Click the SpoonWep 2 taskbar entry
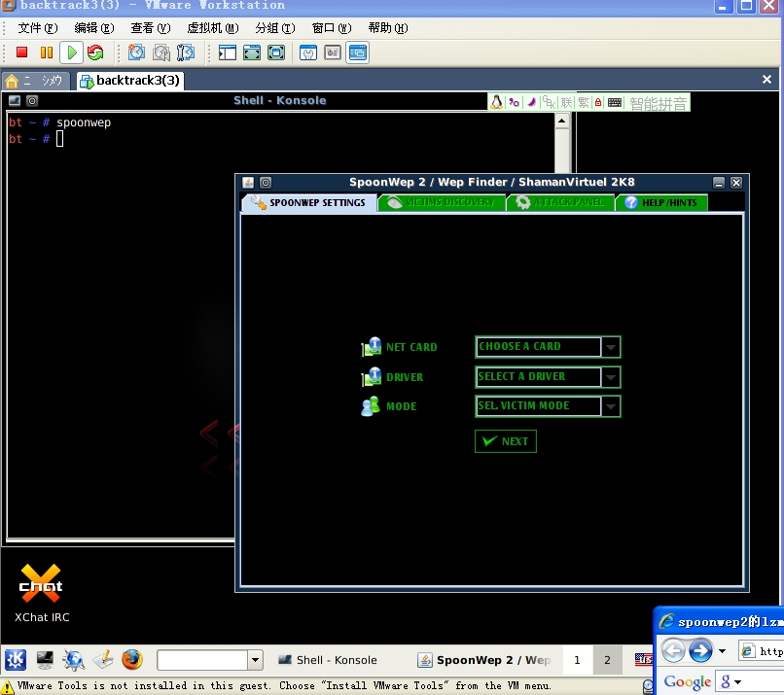 (x=484, y=660)
